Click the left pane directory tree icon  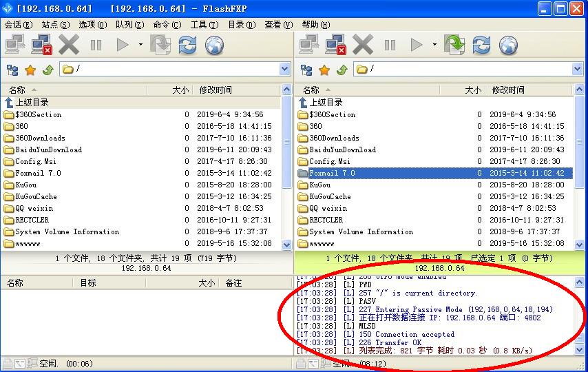coord(12,70)
